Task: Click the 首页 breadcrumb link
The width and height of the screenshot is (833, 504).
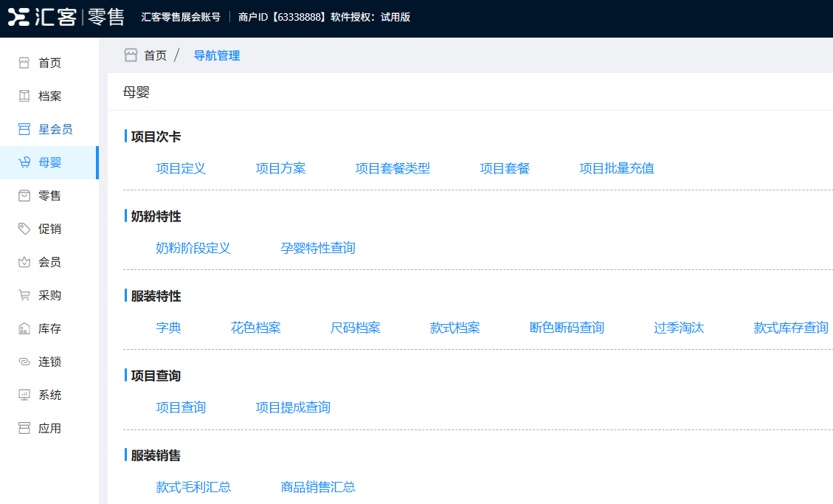Action: pyautogui.click(x=155, y=55)
